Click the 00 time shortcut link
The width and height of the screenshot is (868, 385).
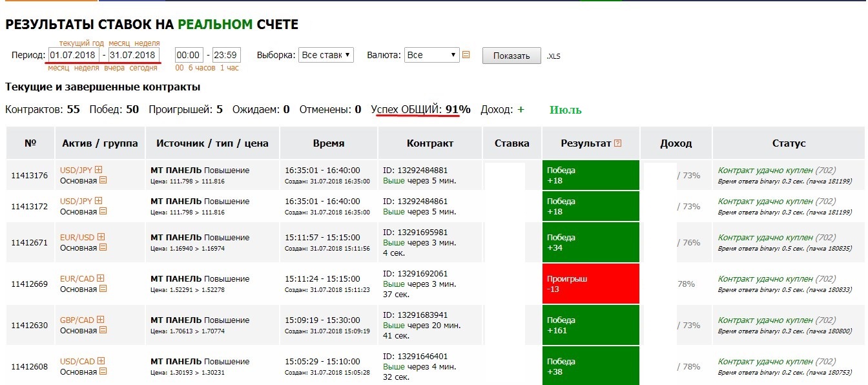point(180,68)
